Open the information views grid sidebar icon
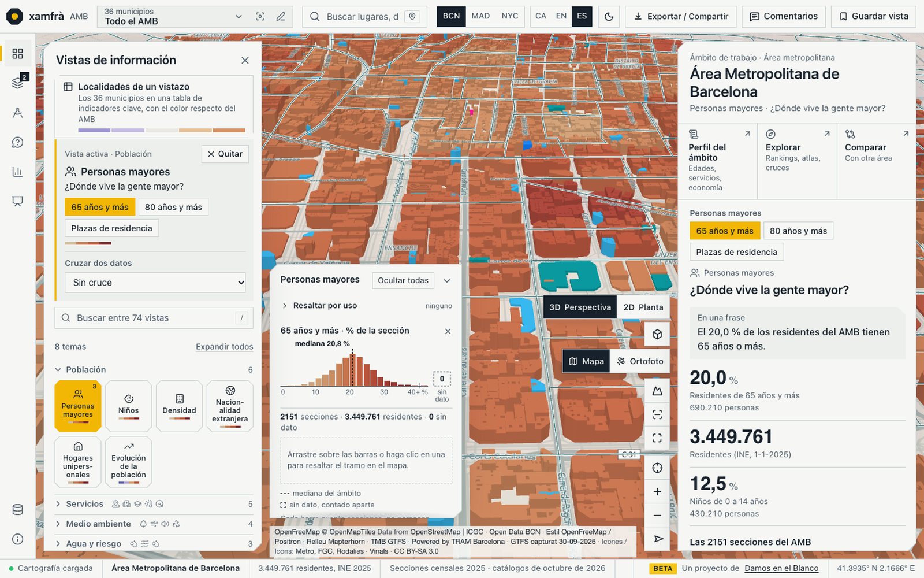Viewport: 924px width, 578px height. pyautogui.click(x=17, y=54)
